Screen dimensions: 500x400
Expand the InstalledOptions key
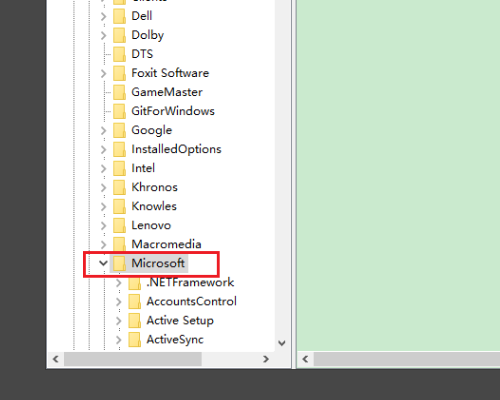click(104, 149)
